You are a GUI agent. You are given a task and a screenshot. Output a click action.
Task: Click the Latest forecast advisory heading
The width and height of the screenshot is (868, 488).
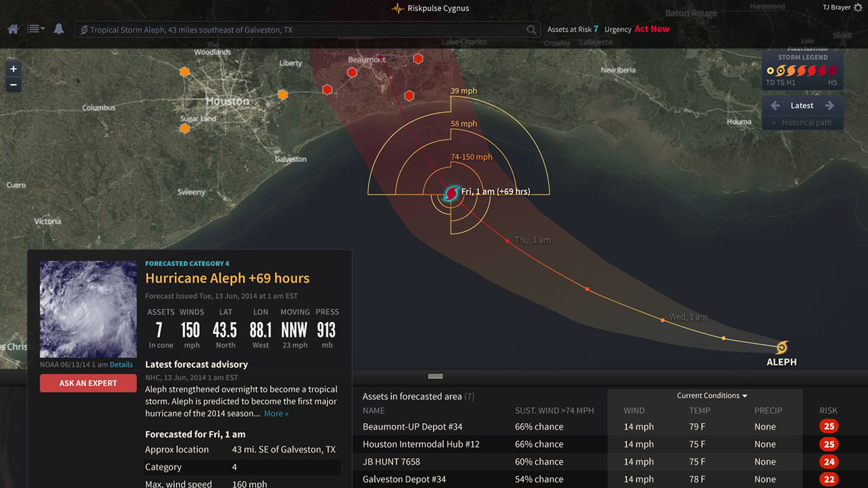196,364
